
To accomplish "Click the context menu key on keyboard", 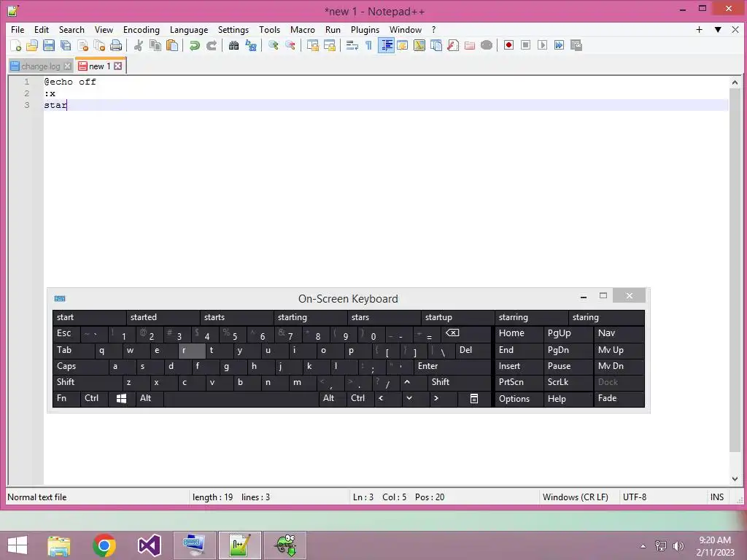I will [x=474, y=398].
